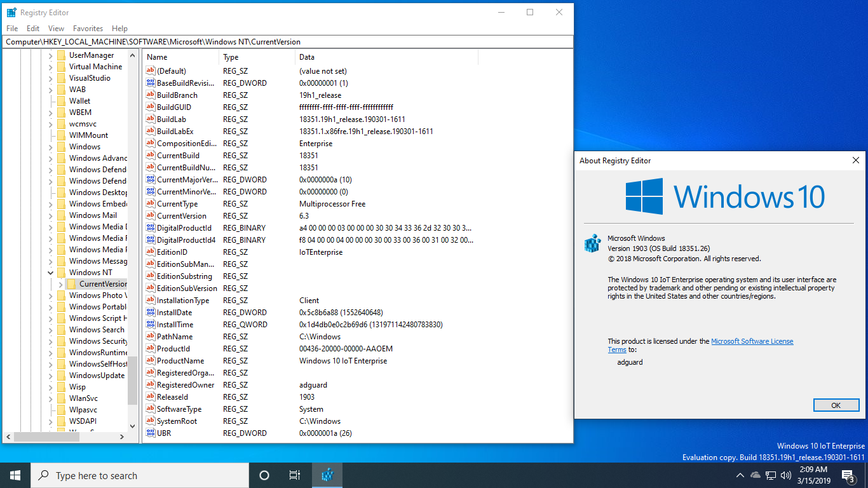The image size is (868, 488).
Task: Click the clock in the taskbar
Action: point(813,475)
